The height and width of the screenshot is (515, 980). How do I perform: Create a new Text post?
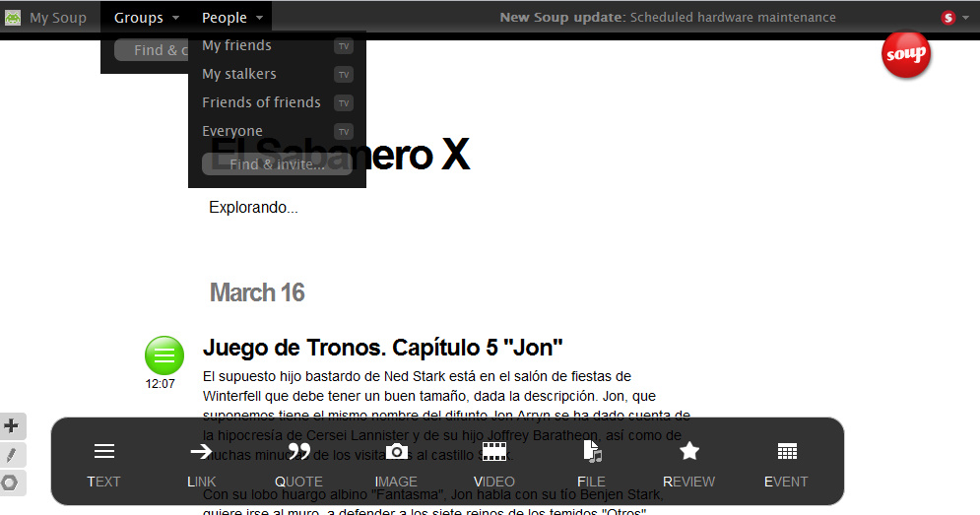[x=103, y=463]
